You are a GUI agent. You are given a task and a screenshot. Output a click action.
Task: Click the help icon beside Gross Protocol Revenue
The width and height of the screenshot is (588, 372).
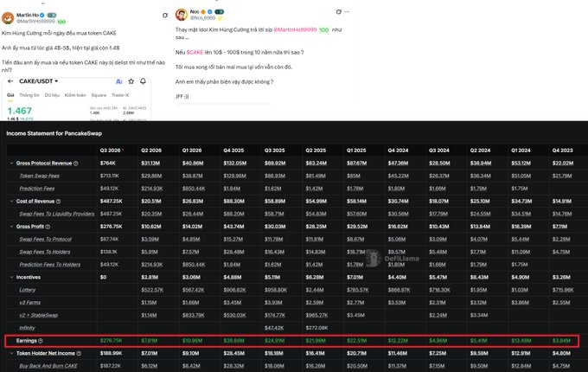pos(76,164)
